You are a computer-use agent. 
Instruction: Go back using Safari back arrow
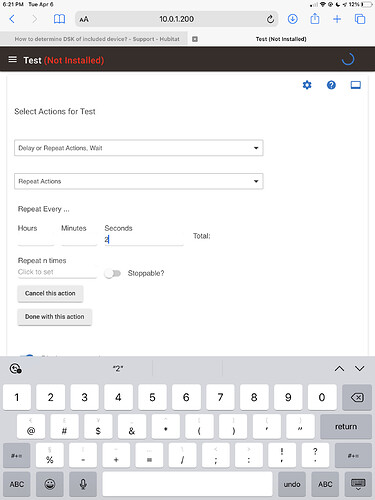click(x=12, y=19)
